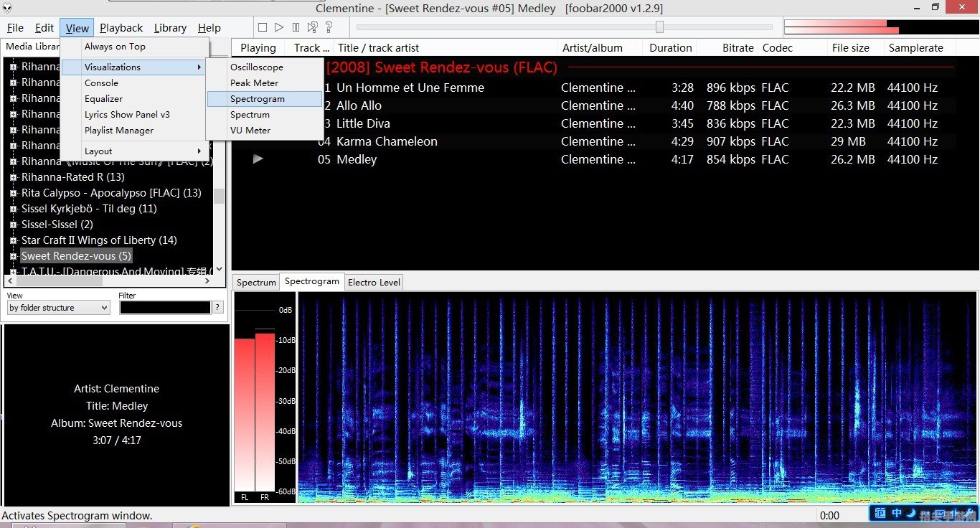The image size is (980, 528).
Task: Click the 中 input method language icon
Action: click(897, 513)
